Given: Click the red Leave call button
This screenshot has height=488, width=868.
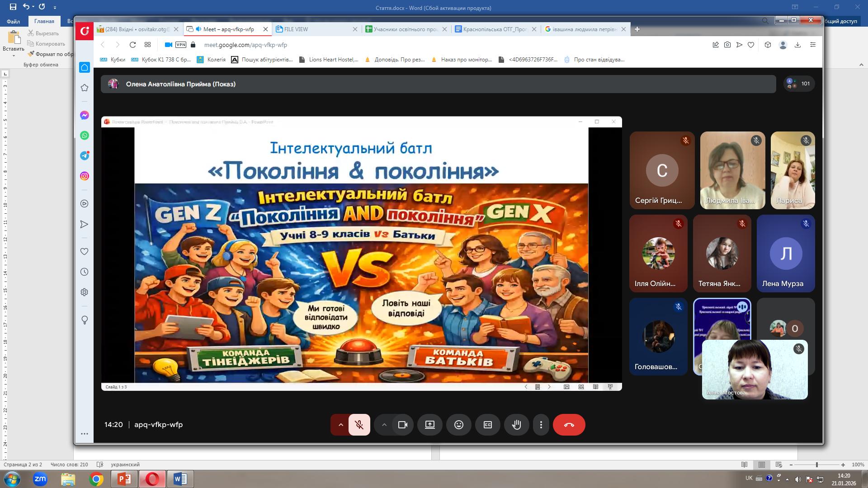Looking at the screenshot, I should pyautogui.click(x=569, y=425).
